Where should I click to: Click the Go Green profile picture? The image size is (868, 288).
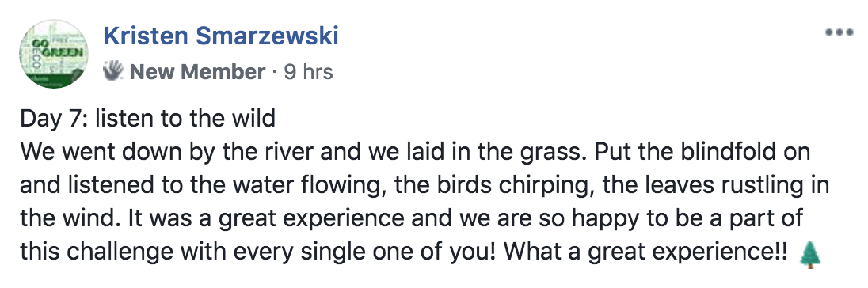[54, 54]
